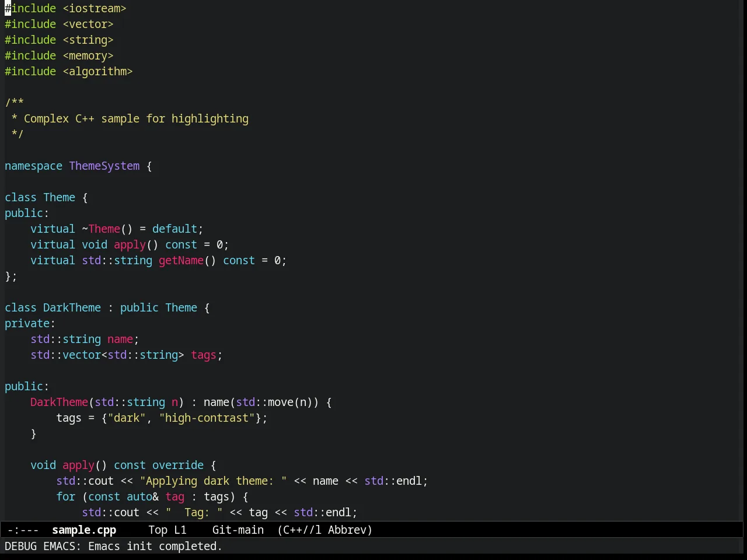747x560 pixels.
Task: Click on '<memory>' in the include line
Action: (x=88, y=55)
